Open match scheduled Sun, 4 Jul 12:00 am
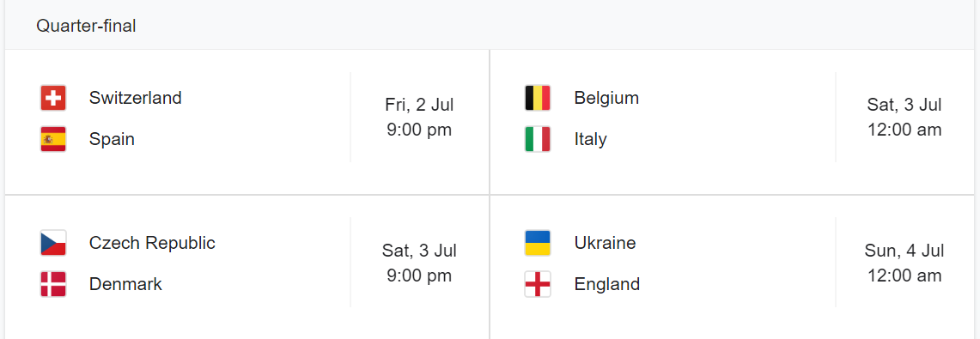 click(733, 267)
